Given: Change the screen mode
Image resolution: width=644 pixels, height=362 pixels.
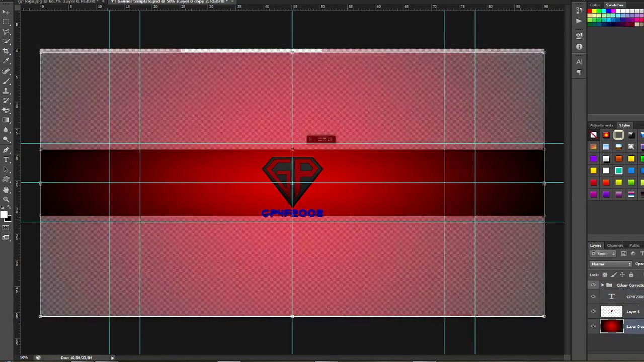Looking at the screenshot, I should tap(6, 238).
